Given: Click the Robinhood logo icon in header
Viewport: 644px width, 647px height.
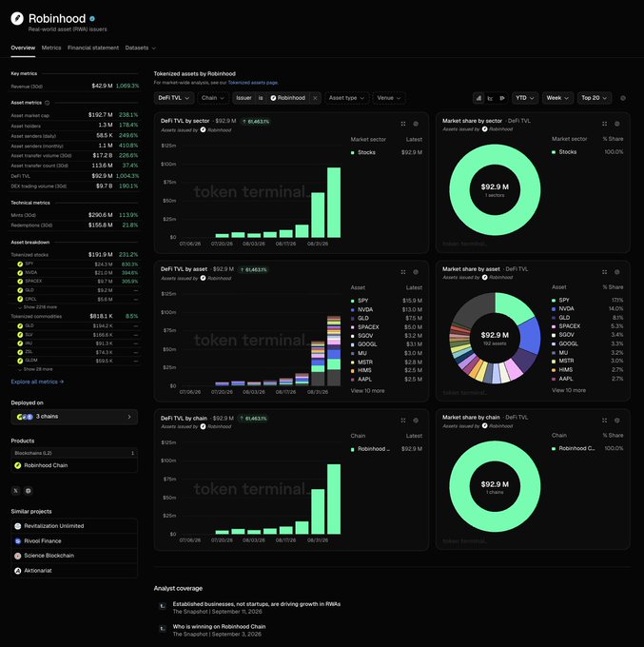Looking at the screenshot, I should (x=17, y=19).
